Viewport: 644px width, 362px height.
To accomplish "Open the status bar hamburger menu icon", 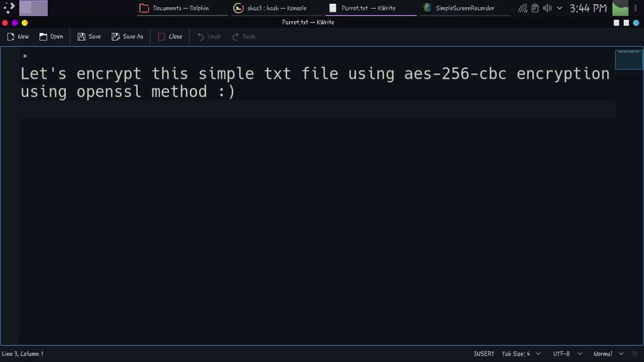I will pos(635,354).
